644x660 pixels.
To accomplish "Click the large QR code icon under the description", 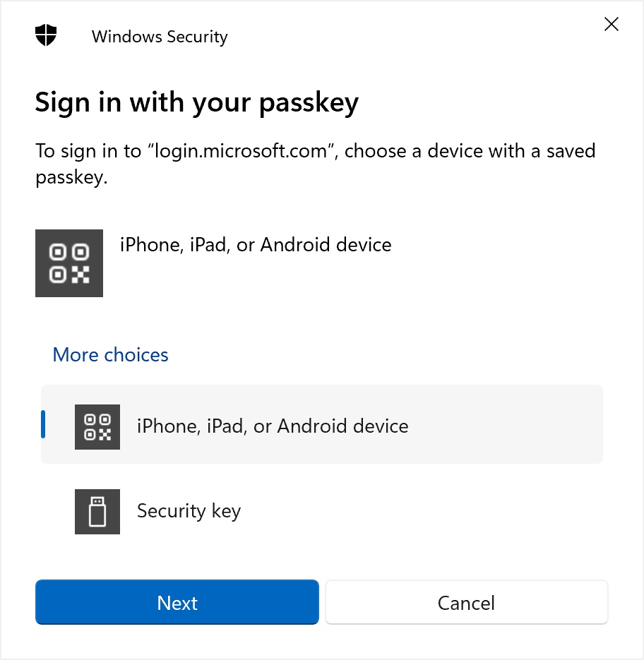I will point(69,263).
